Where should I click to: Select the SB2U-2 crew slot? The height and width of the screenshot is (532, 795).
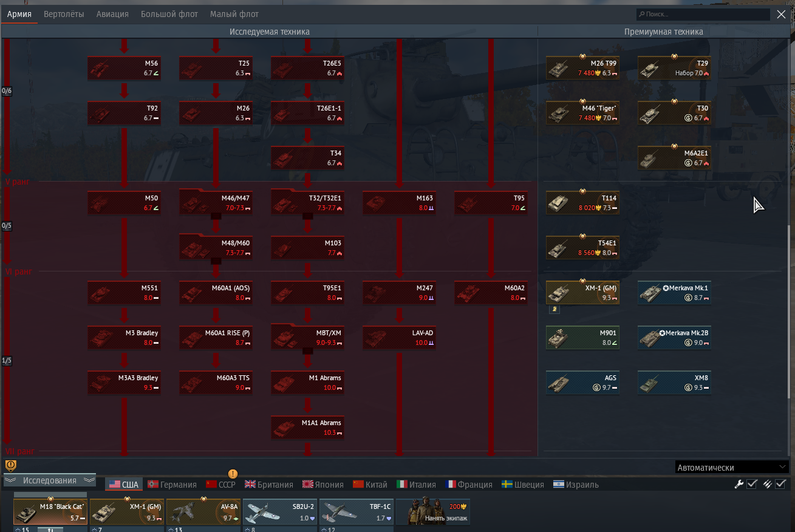pos(280,512)
